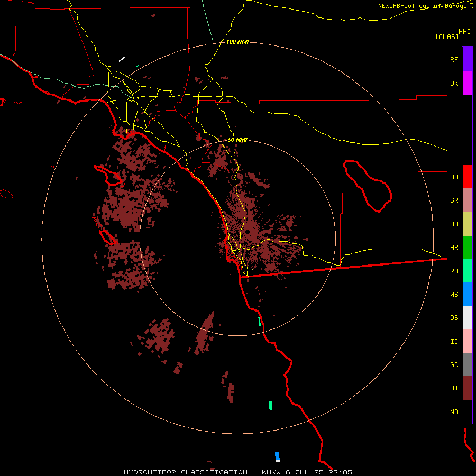Click the DS legend label

click(454, 318)
